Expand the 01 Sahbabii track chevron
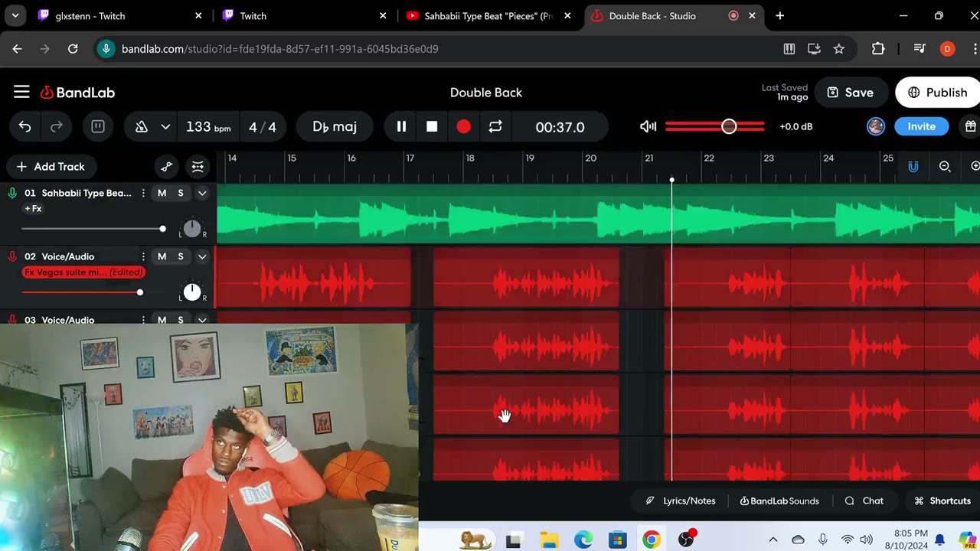The image size is (980, 551). tap(202, 193)
